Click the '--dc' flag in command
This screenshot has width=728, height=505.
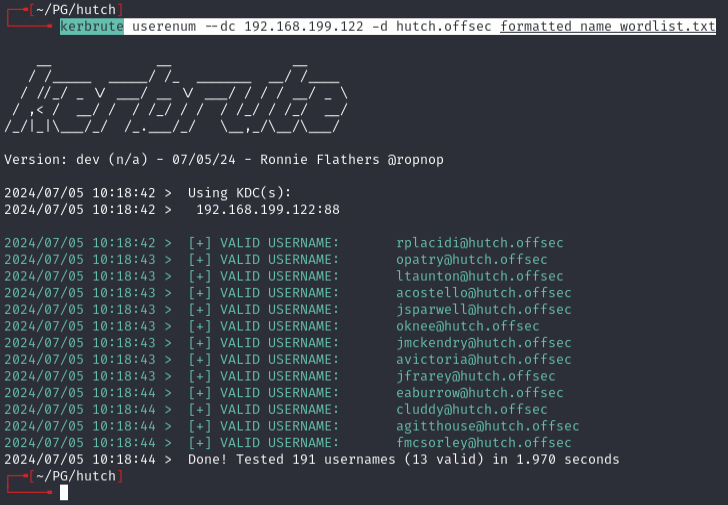tap(220, 26)
